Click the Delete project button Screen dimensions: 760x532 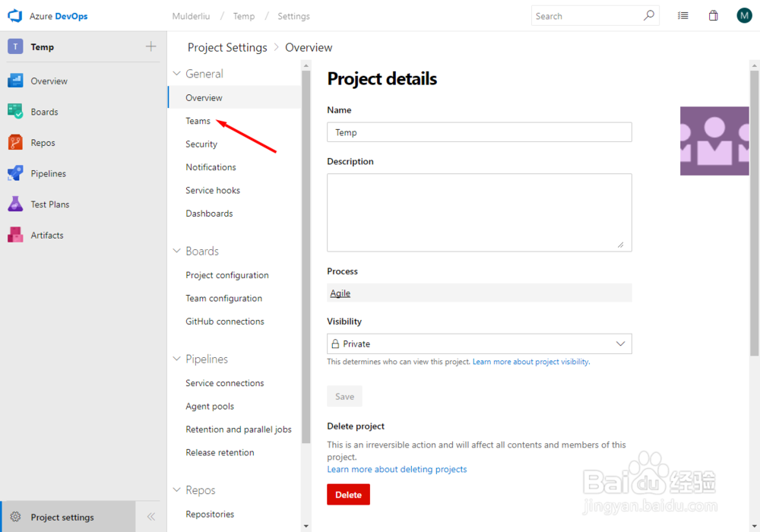tap(348, 494)
